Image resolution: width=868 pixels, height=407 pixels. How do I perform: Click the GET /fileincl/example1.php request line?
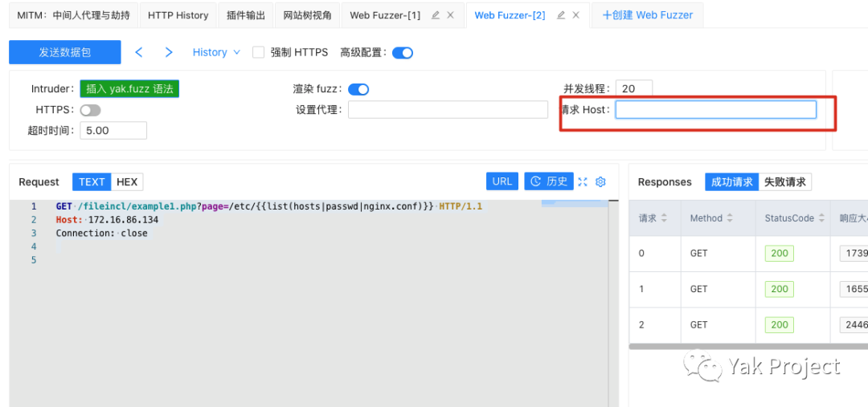coord(269,207)
